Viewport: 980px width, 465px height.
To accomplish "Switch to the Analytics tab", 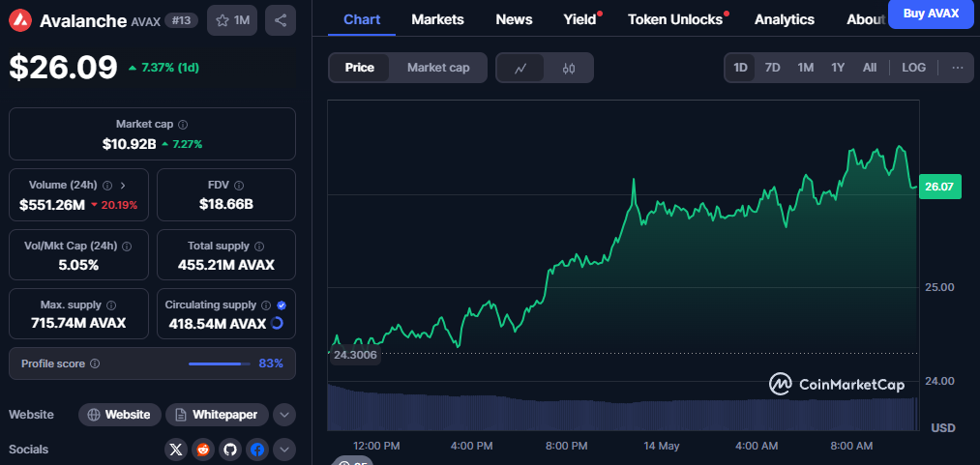I will [785, 19].
